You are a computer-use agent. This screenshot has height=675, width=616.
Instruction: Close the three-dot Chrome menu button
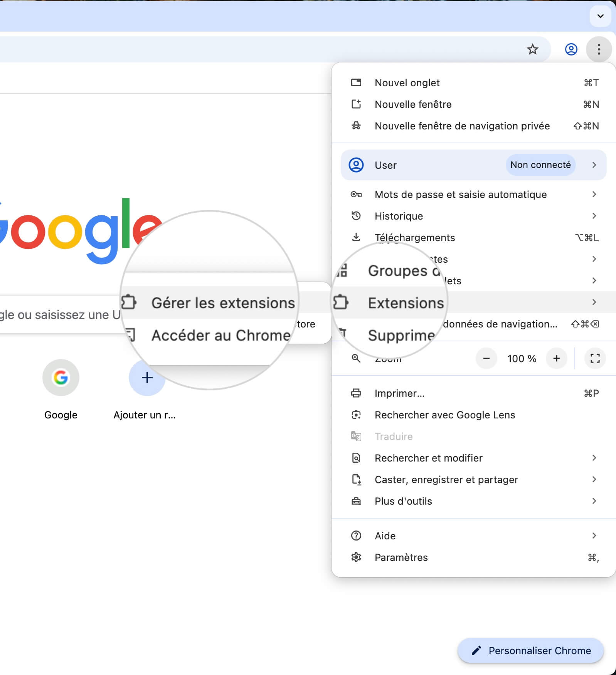tap(599, 49)
